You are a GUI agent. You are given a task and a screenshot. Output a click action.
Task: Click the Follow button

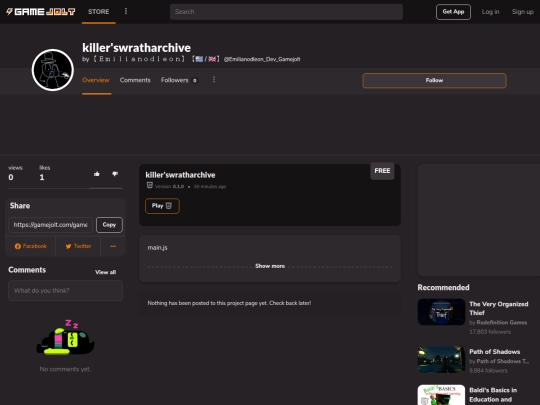pos(434,80)
